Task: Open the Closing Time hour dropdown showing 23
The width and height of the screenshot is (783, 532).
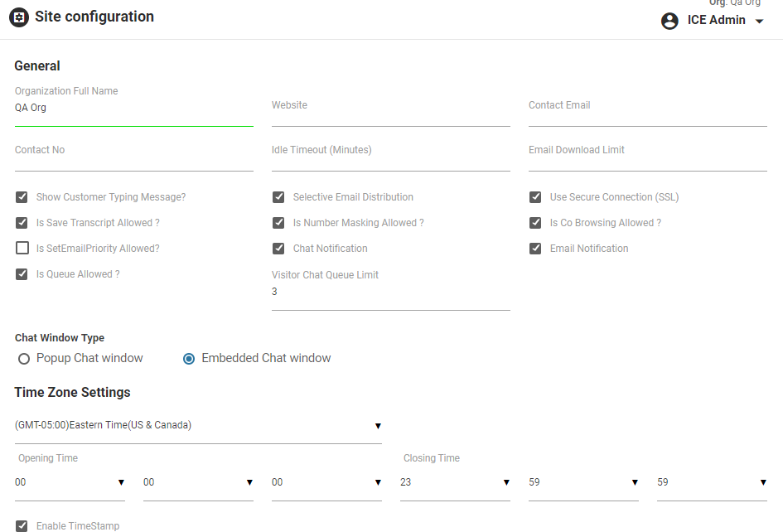Action: pos(454,482)
